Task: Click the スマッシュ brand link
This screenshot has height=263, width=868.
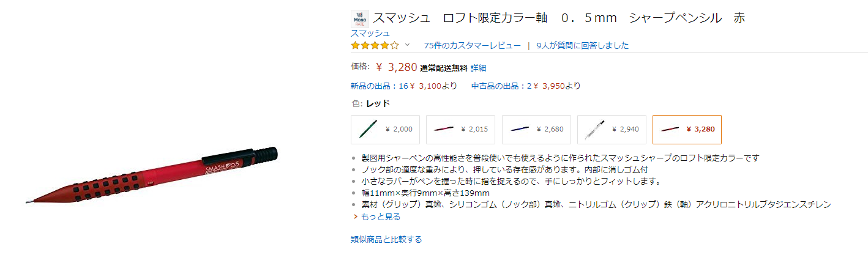Action: (x=370, y=33)
